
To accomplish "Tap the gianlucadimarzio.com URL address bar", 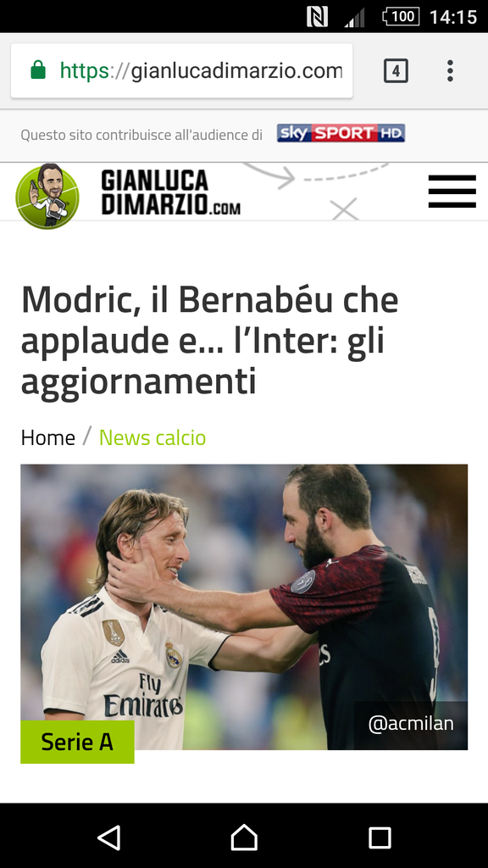I will coord(181,71).
